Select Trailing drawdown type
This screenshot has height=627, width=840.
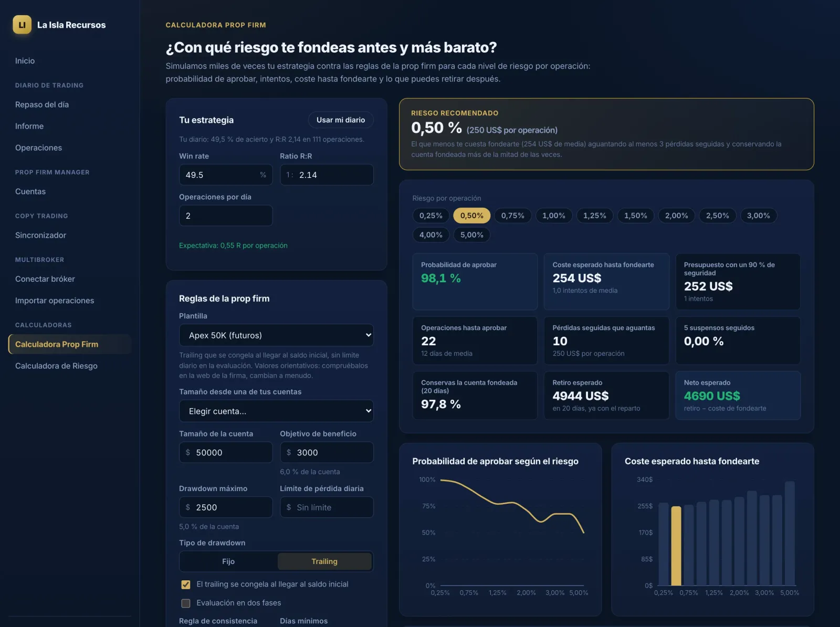pyautogui.click(x=324, y=561)
